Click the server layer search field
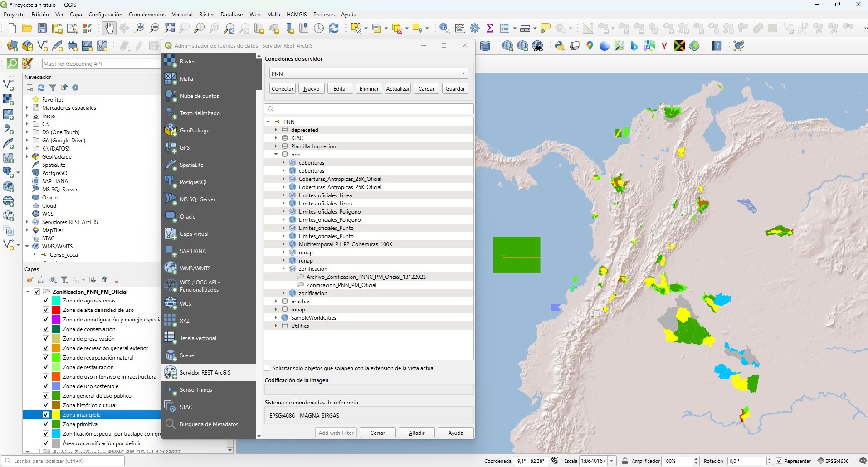This screenshot has width=868, height=467. [x=369, y=108]
